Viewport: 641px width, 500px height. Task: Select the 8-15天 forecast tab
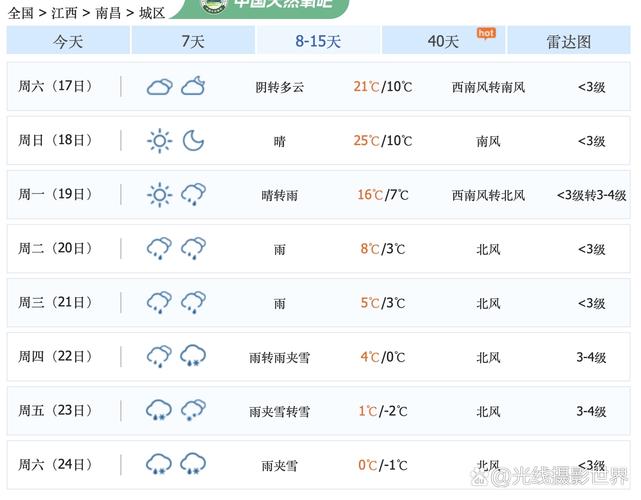coord(318,40)
